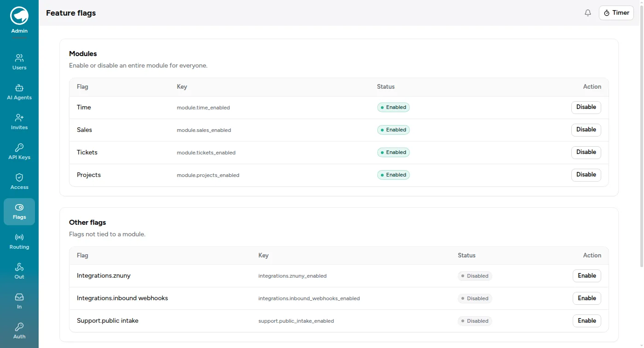Viewport: 644px width, 348px height.
Task: Click the Enabled status badge for Tickets
Action: 393,152
